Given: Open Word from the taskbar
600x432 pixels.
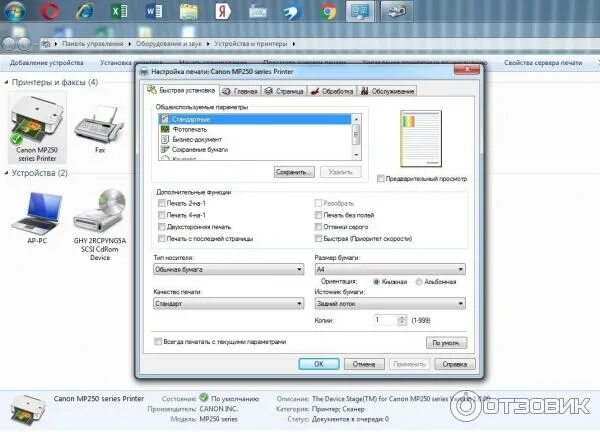Looking at the screenshot, I should [x=154, y=11].
